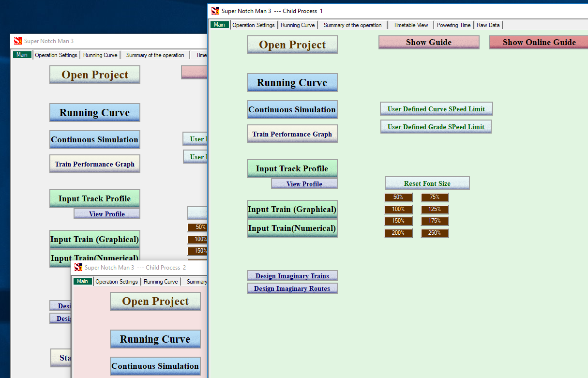The height and width of the screenshot is (378, 588).
Task: Select the Powering Time tab
Action: pos(453,25)
